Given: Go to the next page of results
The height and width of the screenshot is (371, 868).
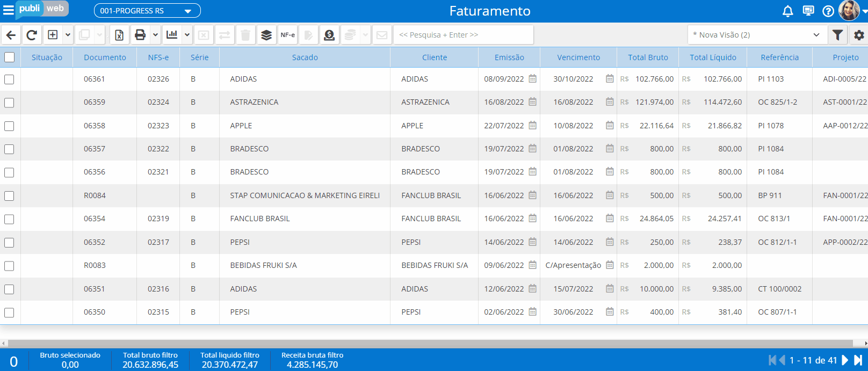Looking at the screenshot, I should click(x=845, y=360).
